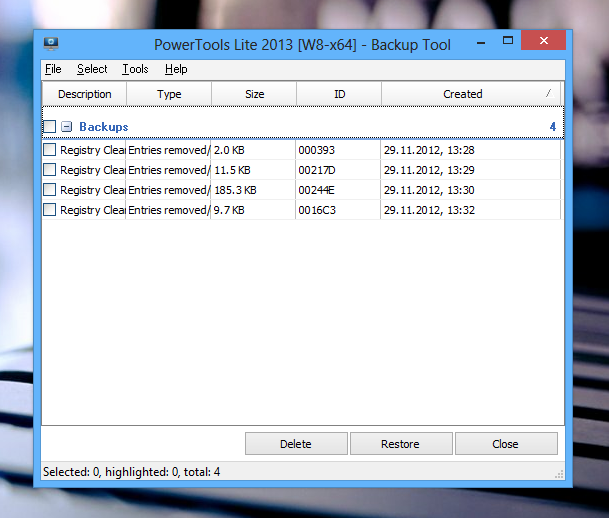This screenshot has height=518, width=609.
Task: Close the window with the red X
Action: pos(543,40)
